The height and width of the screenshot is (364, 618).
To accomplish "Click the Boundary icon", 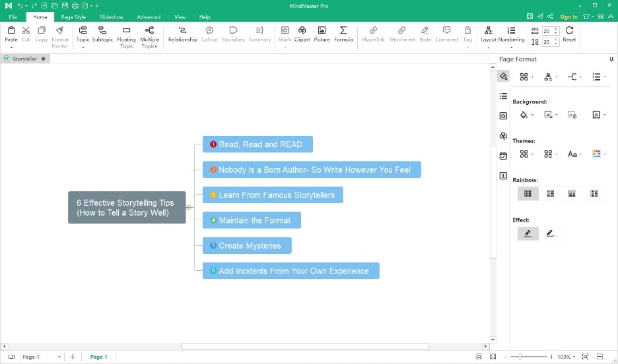I will pos(233,30).
